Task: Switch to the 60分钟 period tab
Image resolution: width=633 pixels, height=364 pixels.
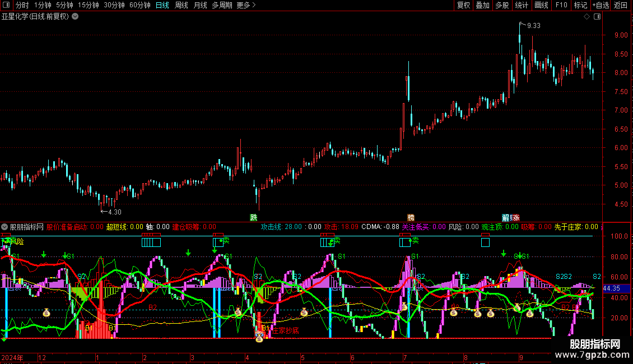Action: tap(140, 6)
